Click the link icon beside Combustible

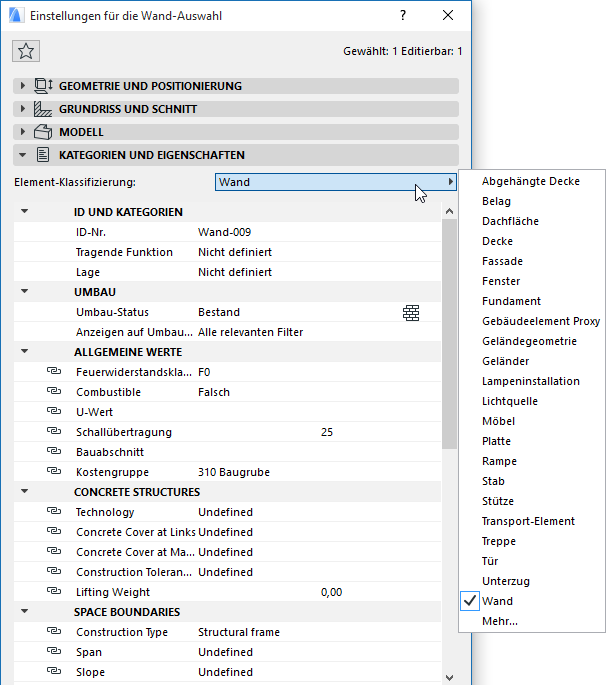click(54, 392)
